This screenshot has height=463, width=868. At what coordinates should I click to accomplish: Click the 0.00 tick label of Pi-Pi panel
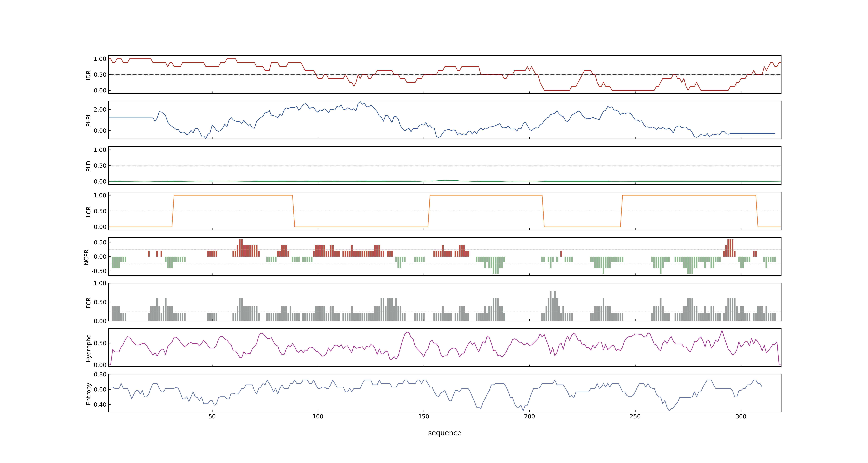pyautogui.click(x=100, y=131)
